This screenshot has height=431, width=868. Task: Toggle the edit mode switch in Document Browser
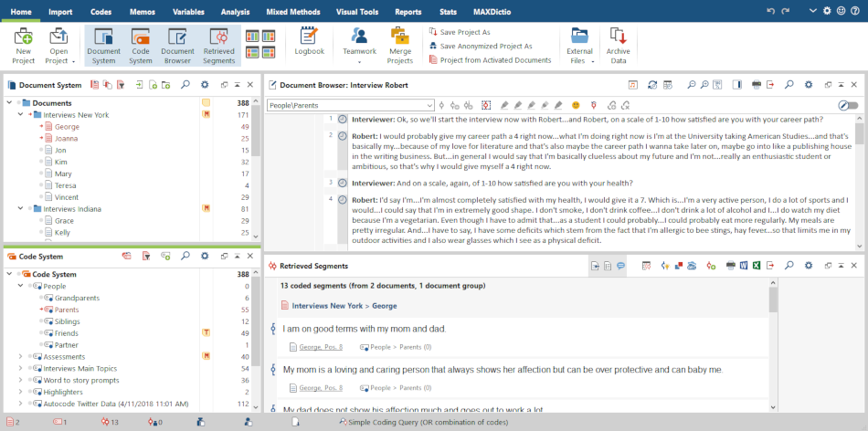click(x=848, y=105)
